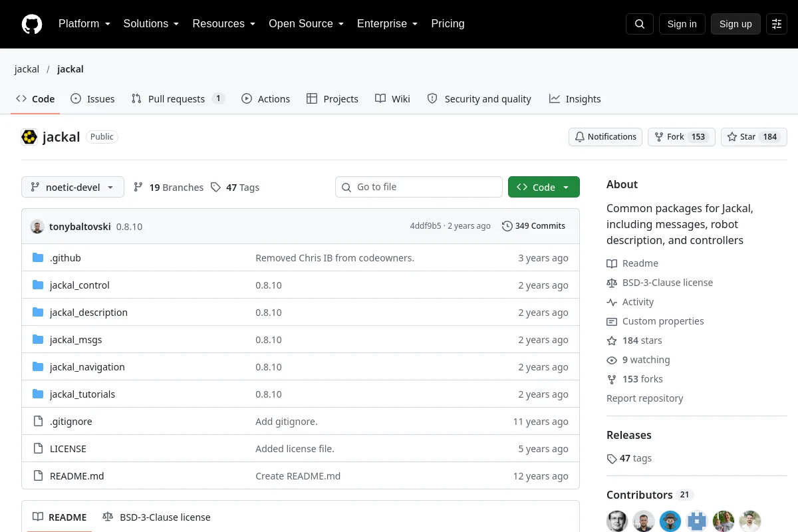Open the GitHub homepage logo
The height and width of the screenshot is (532, 798).
click(32, 24)
